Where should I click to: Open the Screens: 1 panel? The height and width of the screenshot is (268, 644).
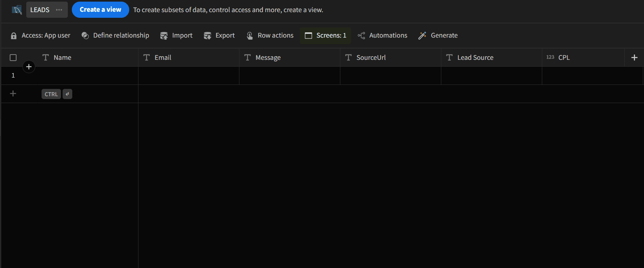tap(325, 36)
